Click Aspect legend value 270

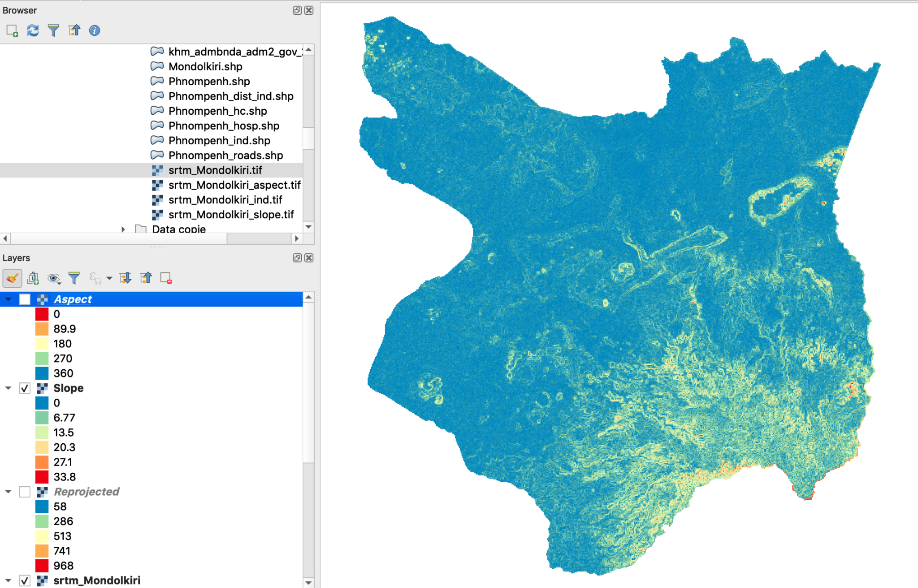[x=63, y=359]
